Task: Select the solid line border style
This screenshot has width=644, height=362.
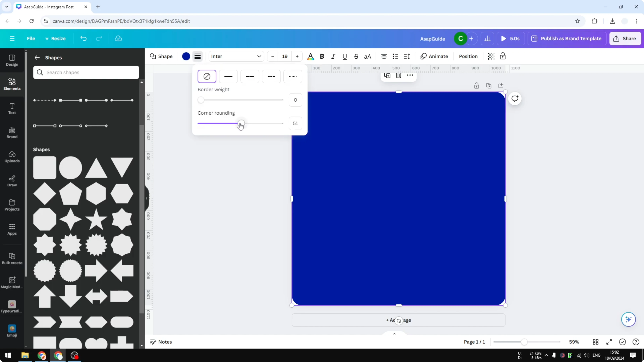Action: click(x=228, y=76)
